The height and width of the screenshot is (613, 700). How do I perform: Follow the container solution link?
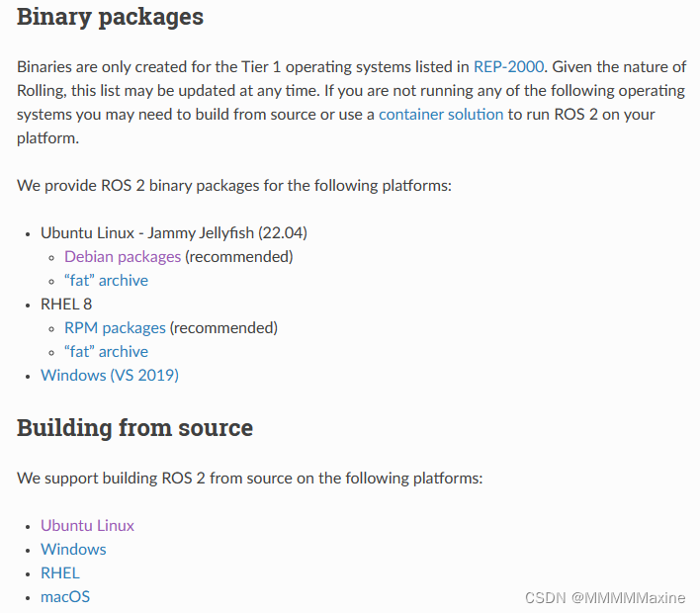(x=441, y=115)
